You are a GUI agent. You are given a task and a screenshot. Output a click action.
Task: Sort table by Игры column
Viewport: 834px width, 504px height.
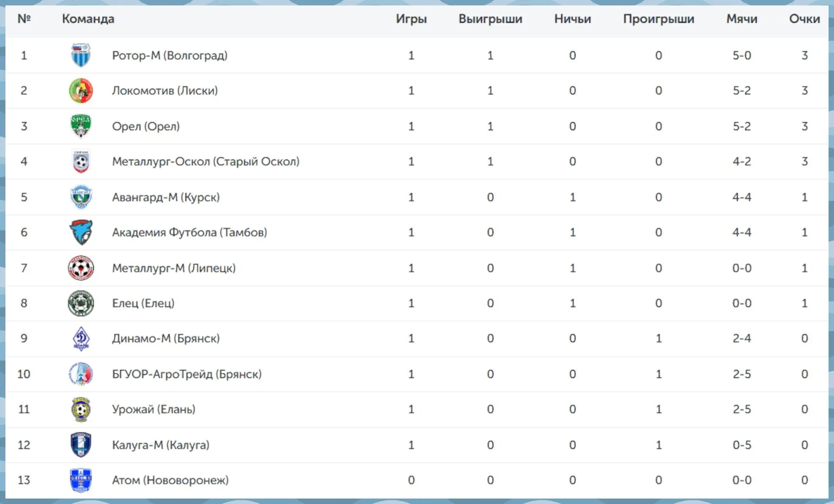coord(411,19)
